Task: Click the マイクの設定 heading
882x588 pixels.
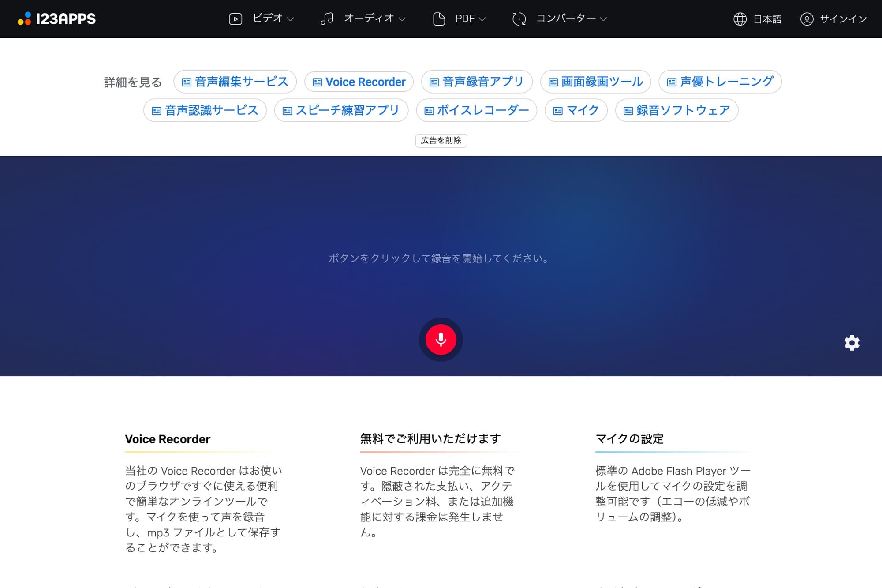Action: 629,439
